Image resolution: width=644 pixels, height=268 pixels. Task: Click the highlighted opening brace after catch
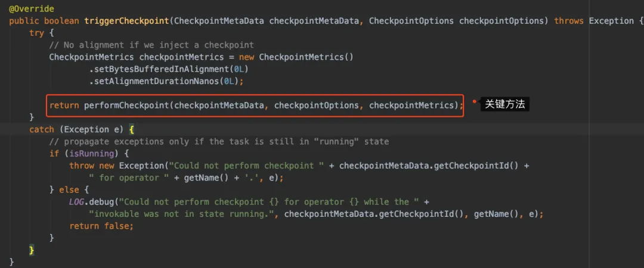click(131, 129)
